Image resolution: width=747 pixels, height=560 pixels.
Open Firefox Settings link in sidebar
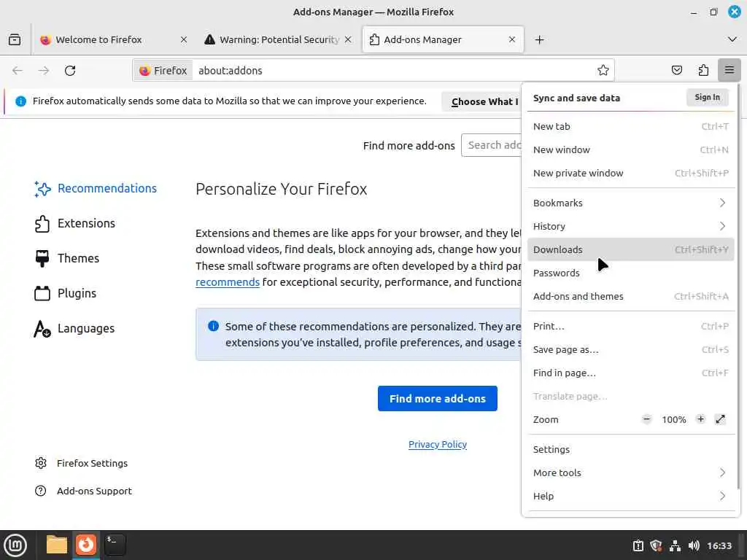(82, 463)
